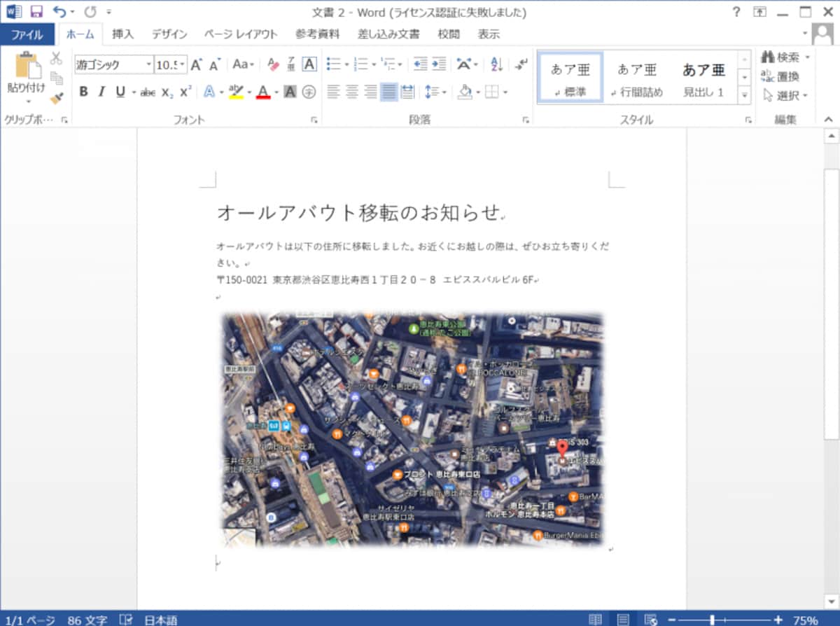Screen dimensions: 840x626
Task: Open the Paragraph dialog launcher
Action: click(526, 120)
